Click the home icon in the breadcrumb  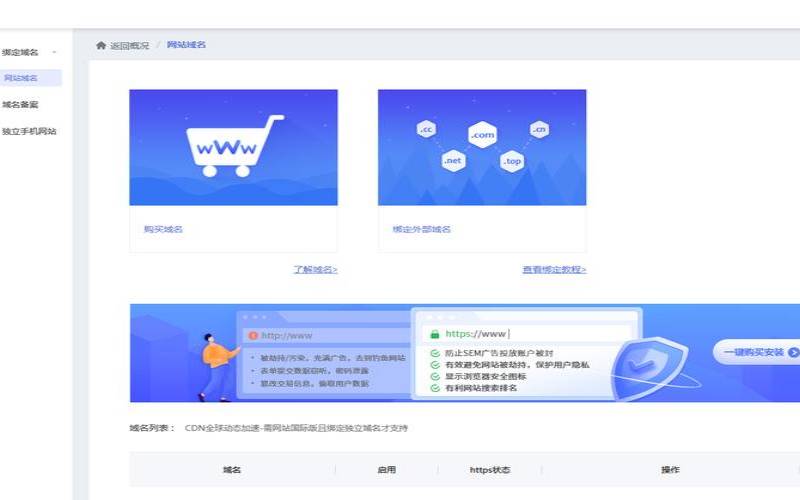point(101,45)
